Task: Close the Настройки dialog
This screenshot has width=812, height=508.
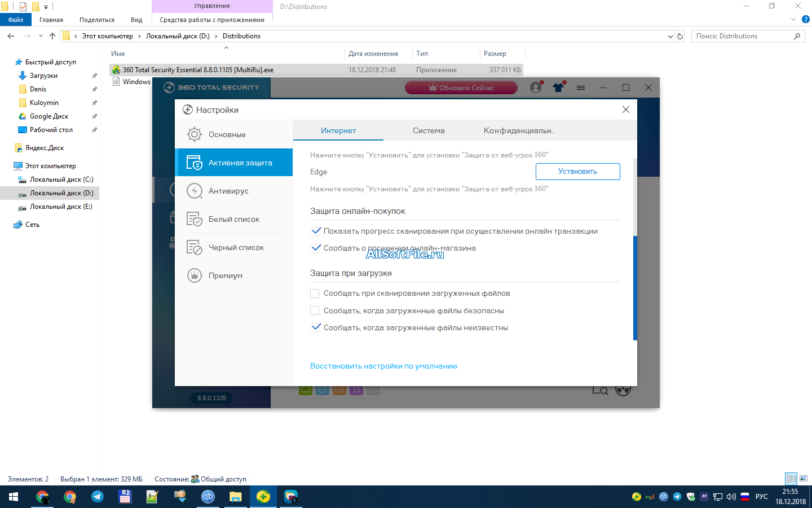Action: coord(626,110)
